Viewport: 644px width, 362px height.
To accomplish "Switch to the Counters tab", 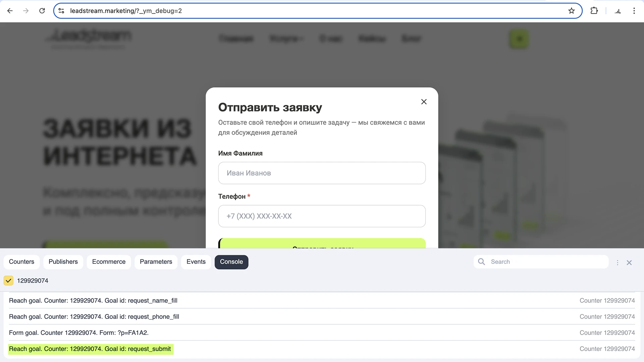I will coord(21,262).
